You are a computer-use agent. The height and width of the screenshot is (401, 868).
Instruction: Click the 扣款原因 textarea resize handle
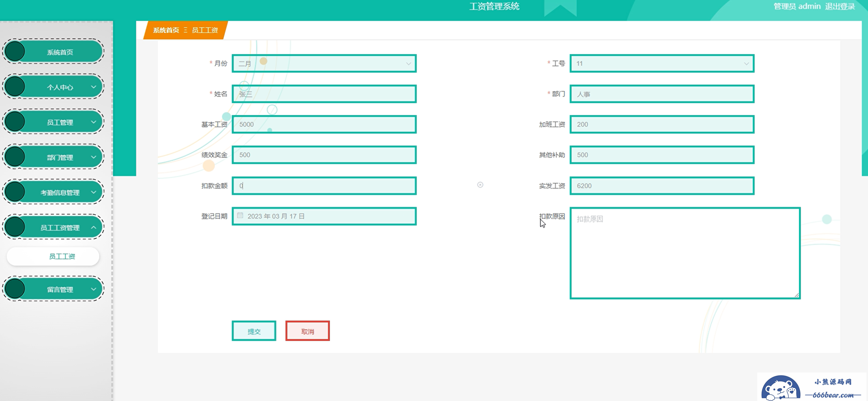[x=797, y=295]
